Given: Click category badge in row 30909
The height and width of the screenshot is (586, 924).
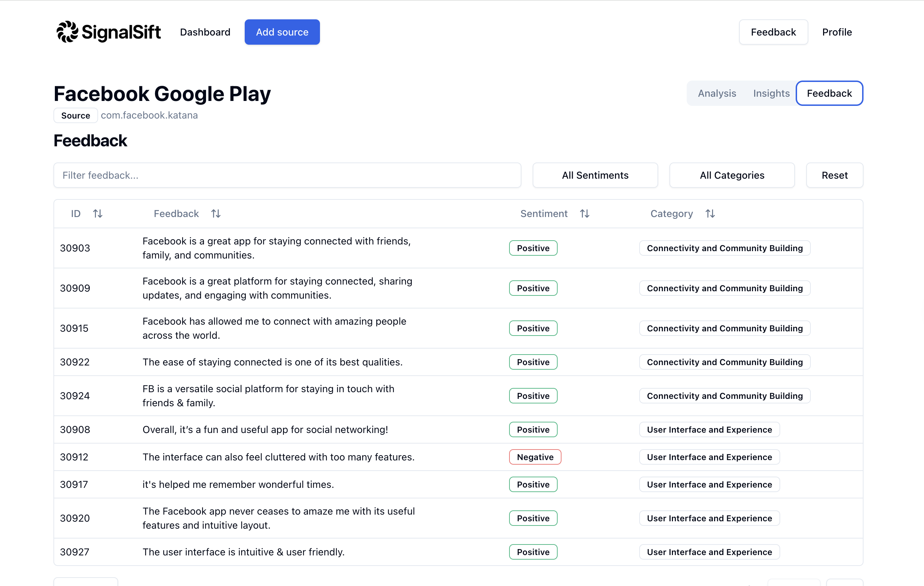Looking at the screenshot, I should point(724,288).
